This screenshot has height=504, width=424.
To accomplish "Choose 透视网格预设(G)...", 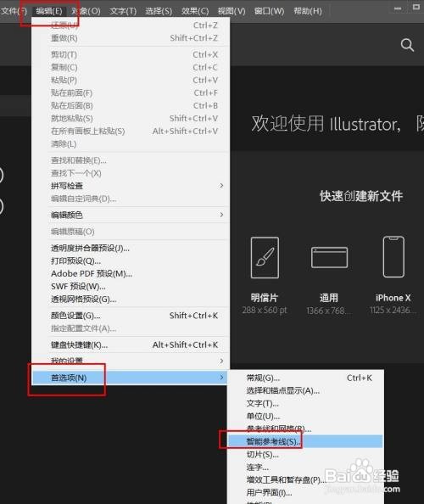I will coord(131,300).
